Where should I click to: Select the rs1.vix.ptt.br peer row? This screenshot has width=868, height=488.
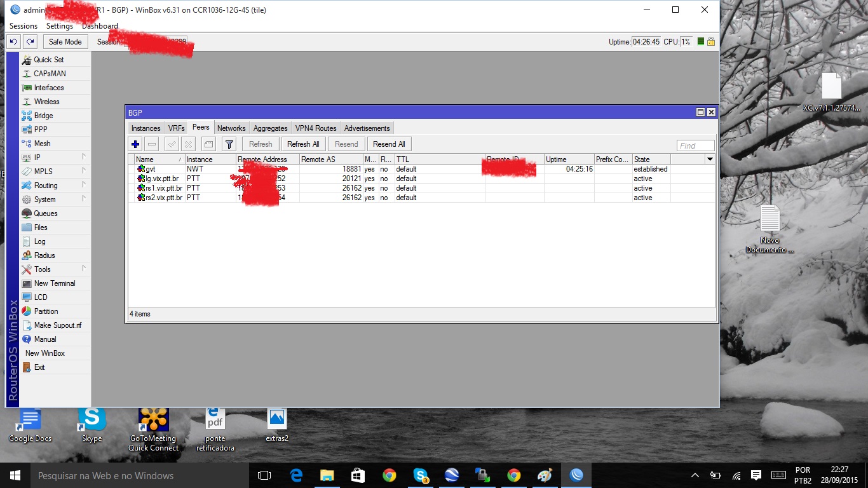coord(421,188)
